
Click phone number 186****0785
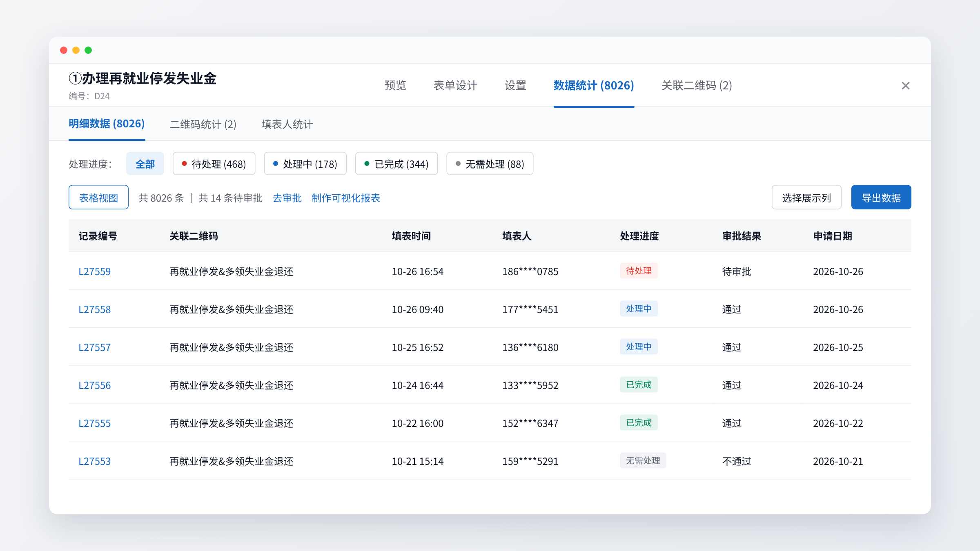point(530,271)
